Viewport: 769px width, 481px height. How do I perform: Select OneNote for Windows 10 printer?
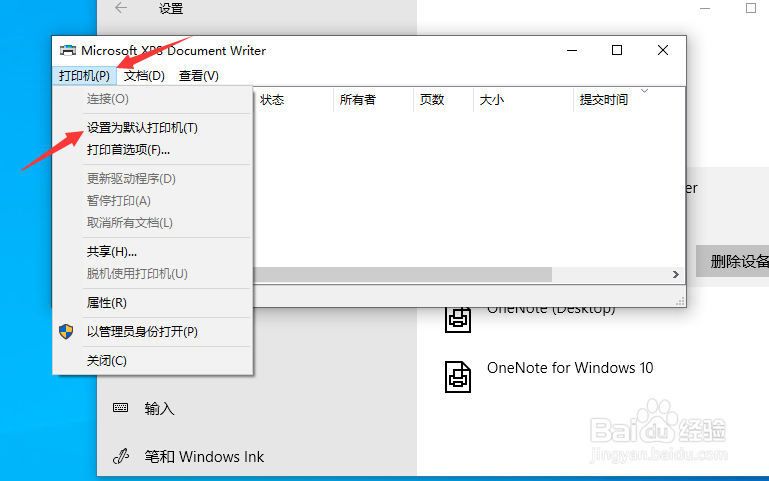pos(570,368)
